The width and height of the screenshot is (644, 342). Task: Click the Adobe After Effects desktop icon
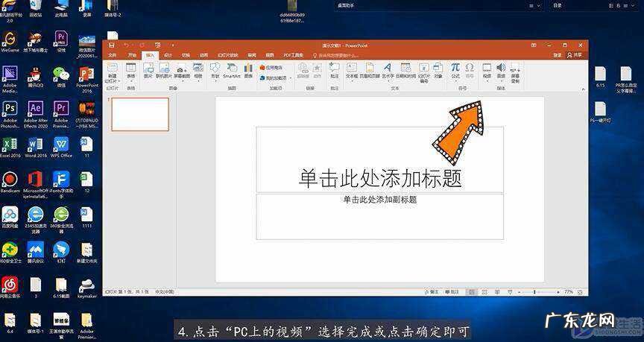coord(36,113)
